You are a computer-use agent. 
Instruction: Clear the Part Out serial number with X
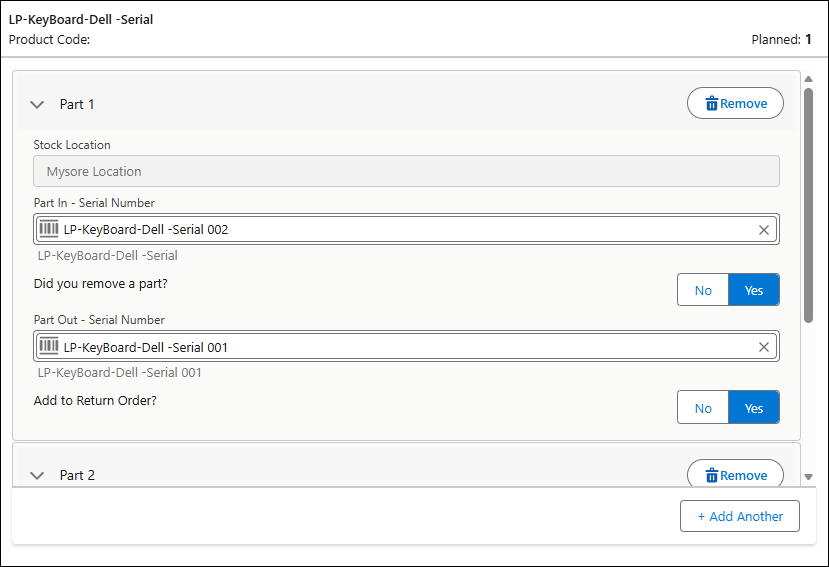point(763,347)
